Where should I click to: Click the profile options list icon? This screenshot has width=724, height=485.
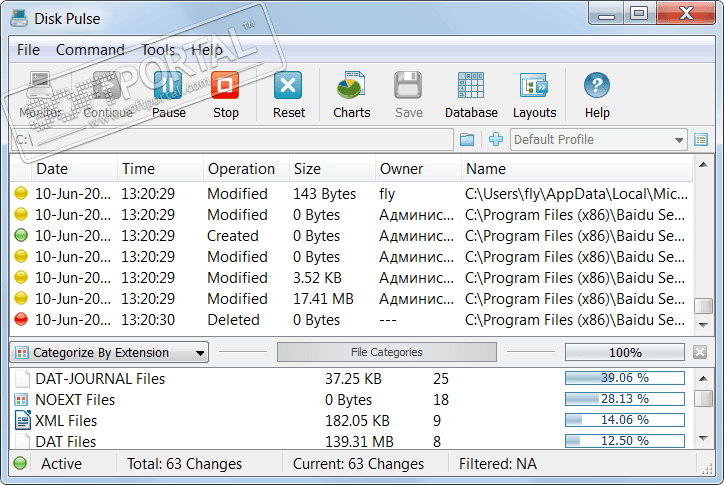tap(701, 139)
